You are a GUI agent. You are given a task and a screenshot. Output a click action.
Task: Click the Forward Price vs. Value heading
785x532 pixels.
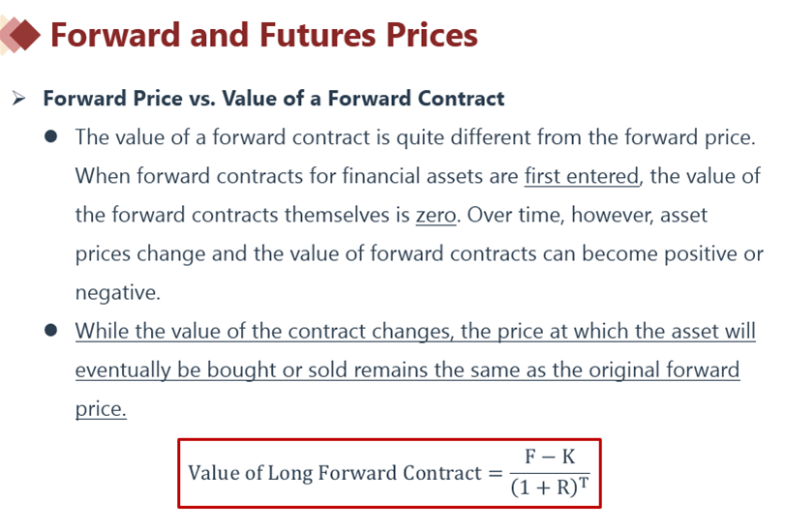point(274,99)
